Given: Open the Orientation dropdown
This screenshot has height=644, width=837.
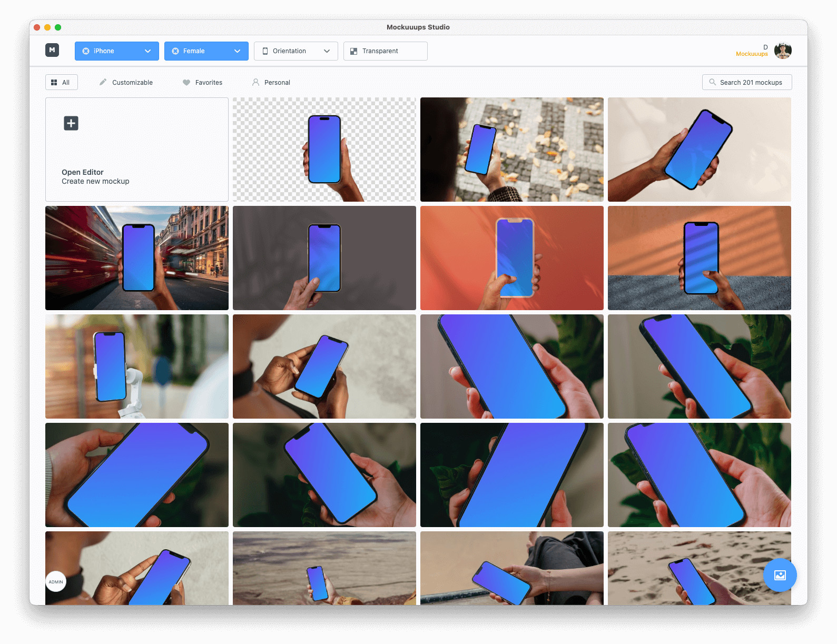Looking at the screenshot, I should (x=296, y=51).
